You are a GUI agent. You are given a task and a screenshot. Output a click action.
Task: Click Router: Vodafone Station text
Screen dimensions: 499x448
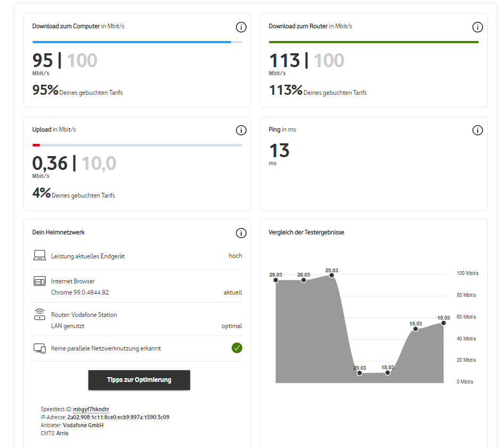tap(84, 315)
